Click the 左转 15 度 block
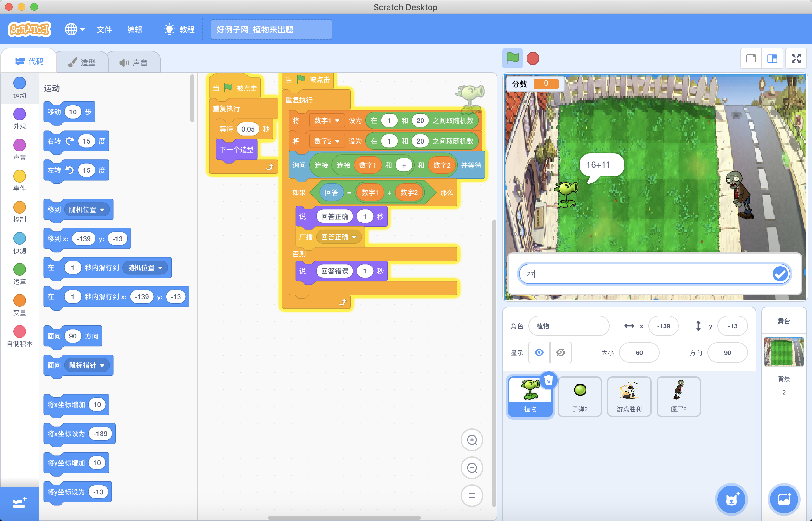This screenshot has width=812, height=521. pos(76,170)
